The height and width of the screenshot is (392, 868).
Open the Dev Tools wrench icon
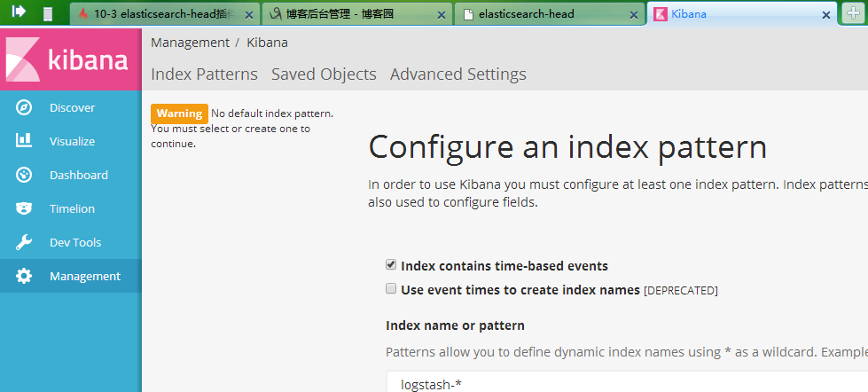(24, 242)
